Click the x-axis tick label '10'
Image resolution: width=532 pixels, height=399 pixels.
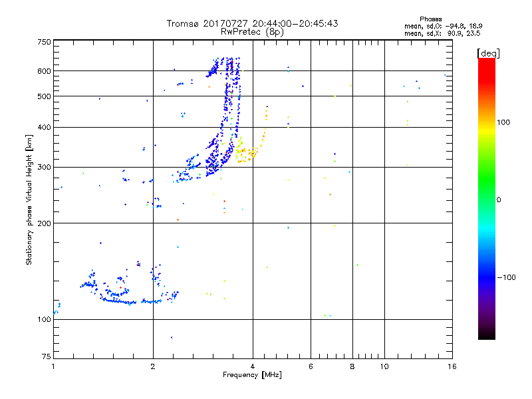click(384, 366)
